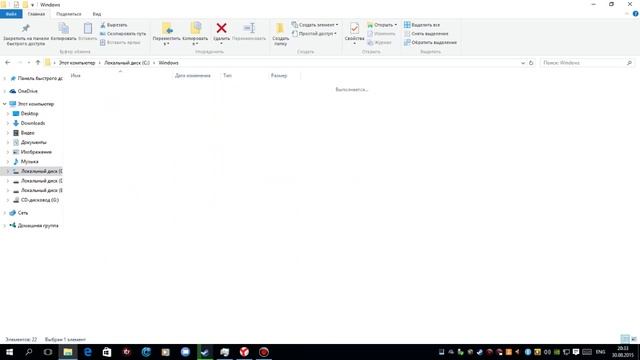This screenshot has width=640, height=360.
Task: Click the taskbar search magnifier
Action: pos(29,352)
